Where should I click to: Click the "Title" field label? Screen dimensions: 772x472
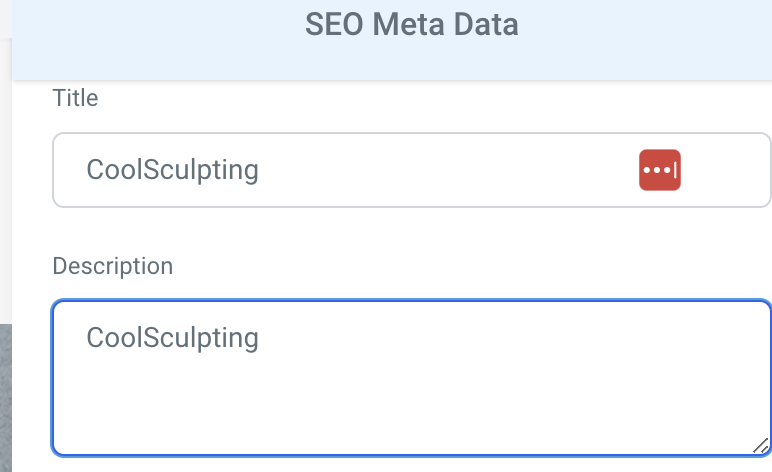(75, 98)
